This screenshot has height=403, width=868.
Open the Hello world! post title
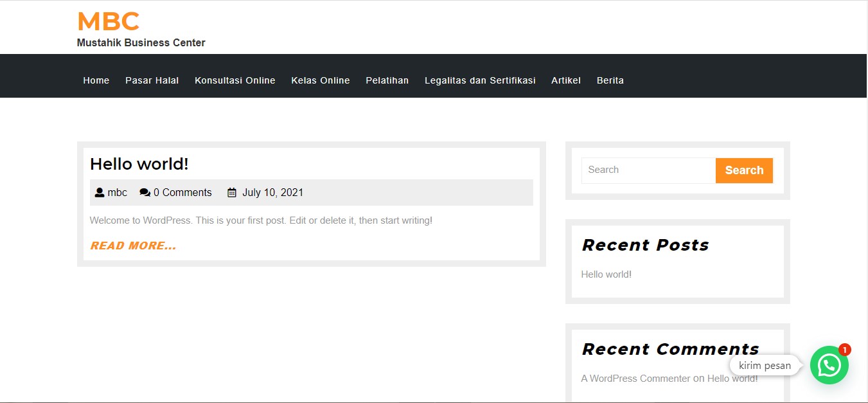point(139,164)
